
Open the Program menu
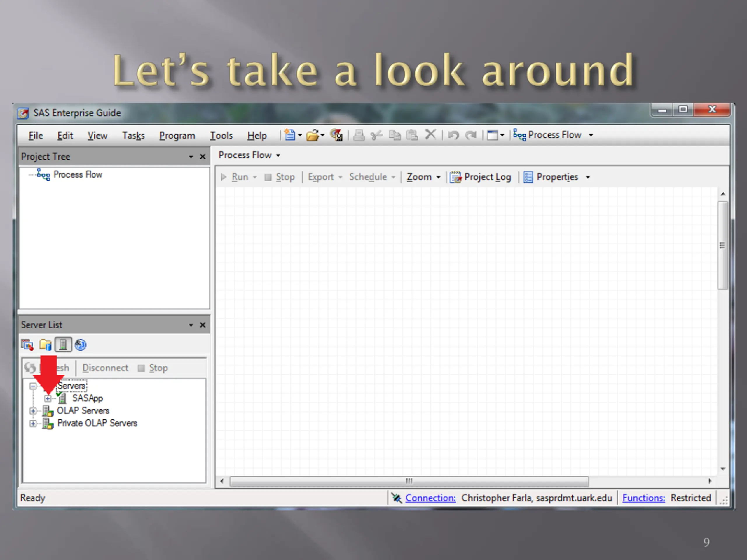[x=177, y=135]
